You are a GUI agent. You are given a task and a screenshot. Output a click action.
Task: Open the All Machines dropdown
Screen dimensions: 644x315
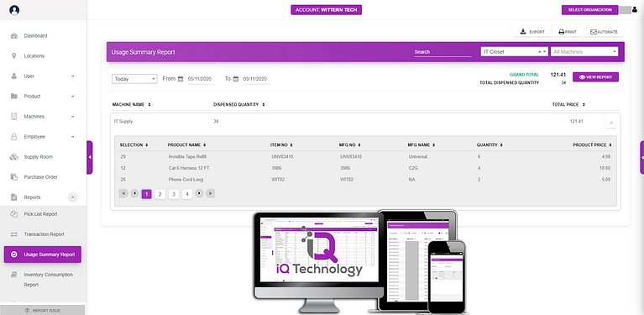click(x=584, y=52)
